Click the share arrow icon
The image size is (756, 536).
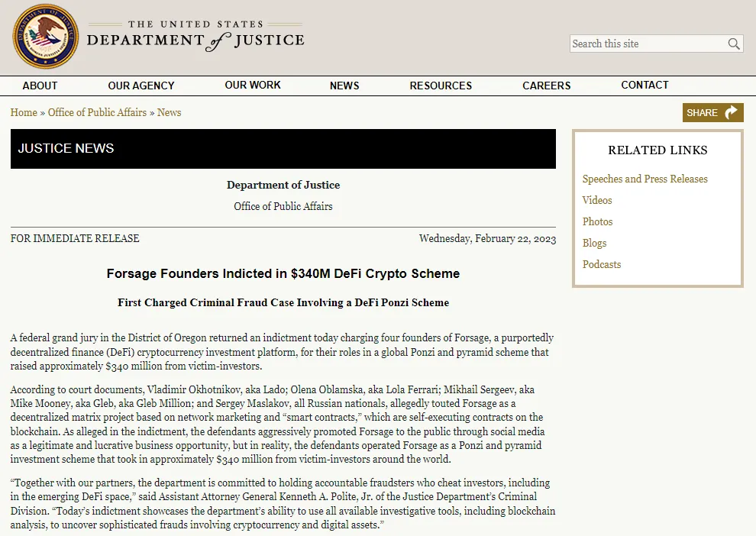point(732,112)
